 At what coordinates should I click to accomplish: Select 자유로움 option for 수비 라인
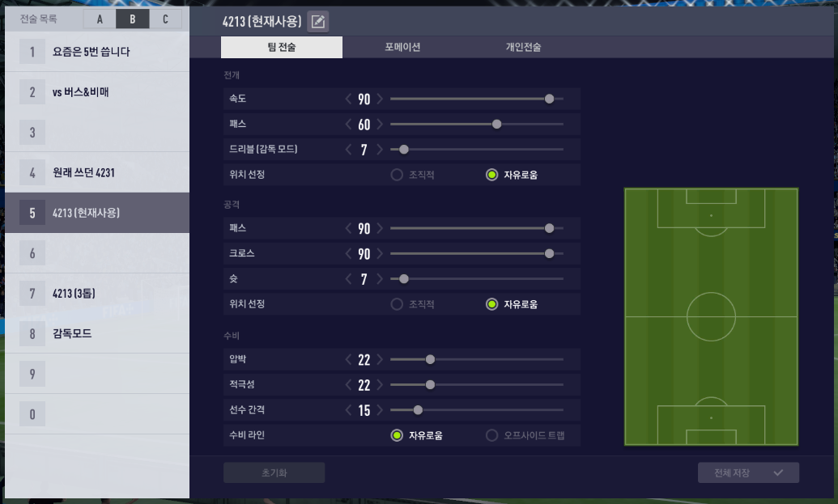[397, 435]
